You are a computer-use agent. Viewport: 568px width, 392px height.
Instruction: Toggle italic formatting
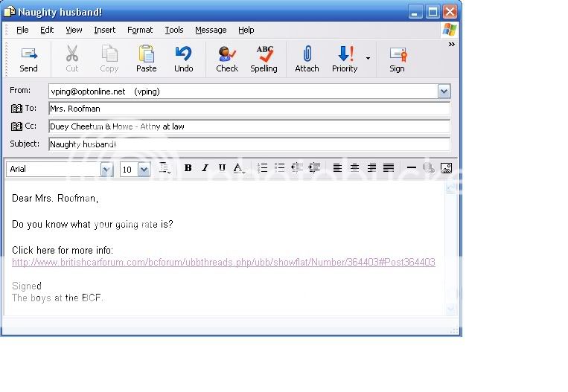coord(205,168)
